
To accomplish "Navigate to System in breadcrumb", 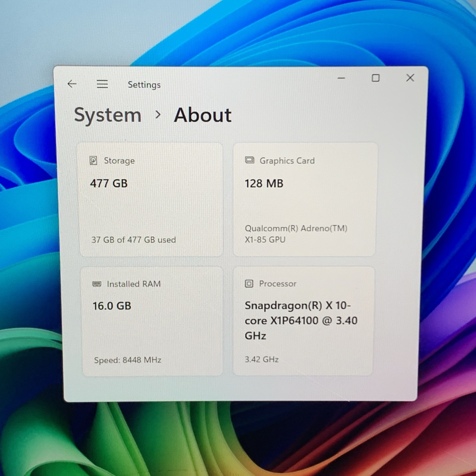I will click(108, 115).
